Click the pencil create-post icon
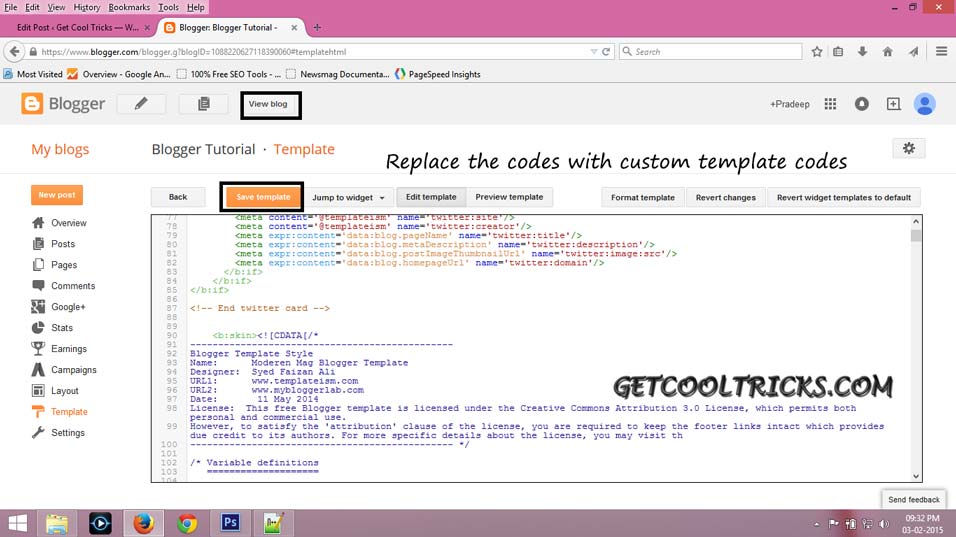Screen dimensions: 956x537 pos(141,104)
